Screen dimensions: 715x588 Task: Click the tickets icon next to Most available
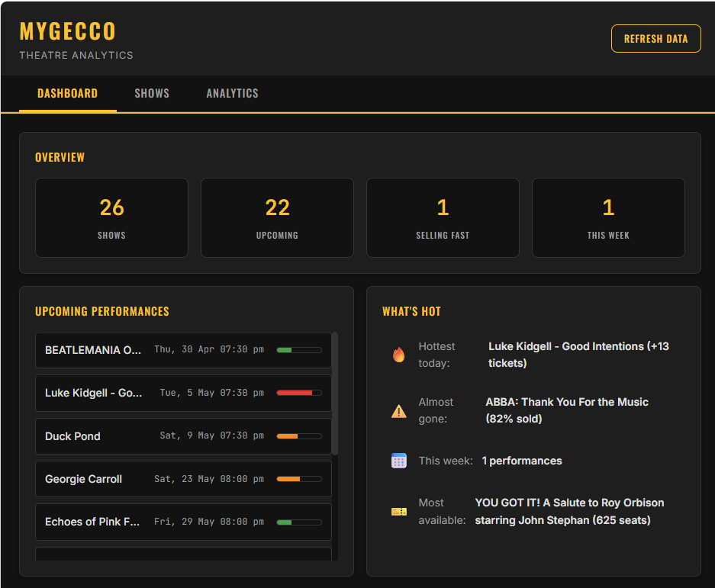[398, 511]
